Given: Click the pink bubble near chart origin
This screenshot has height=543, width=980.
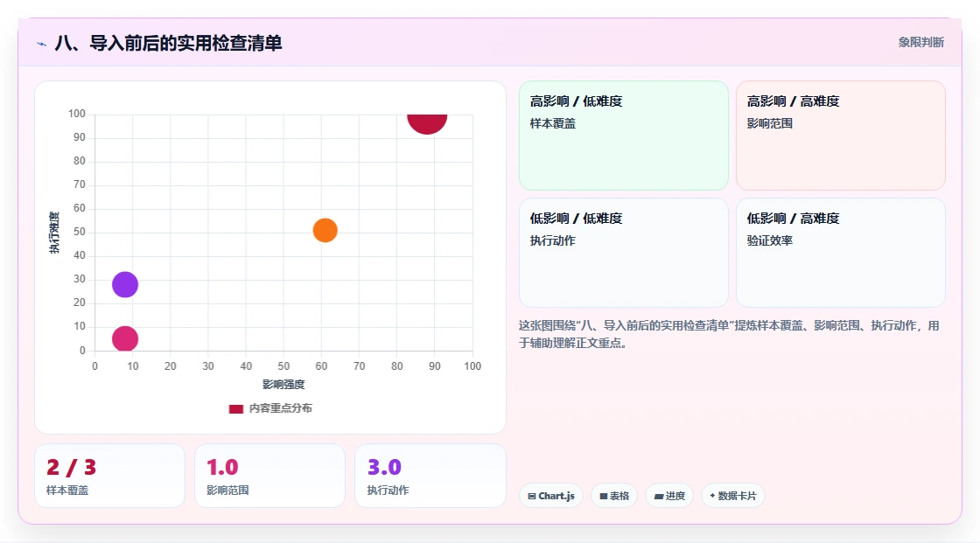Looking at the screenshot, I should 125,338.
